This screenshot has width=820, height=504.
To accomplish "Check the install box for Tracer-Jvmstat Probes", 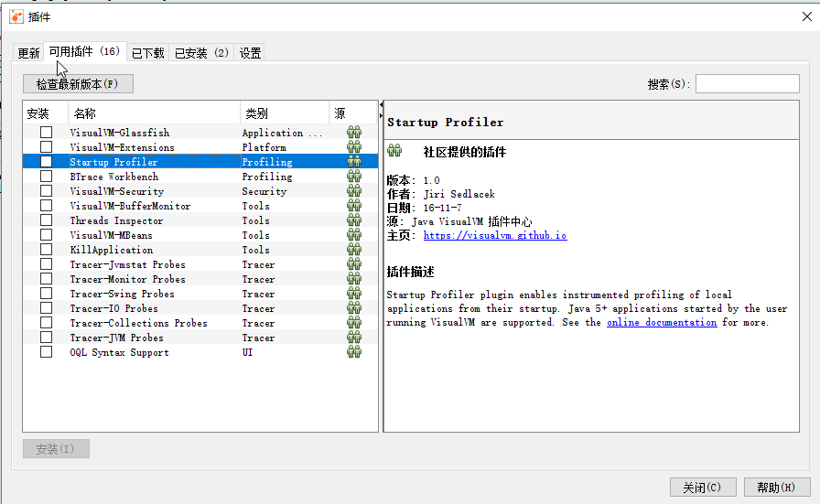I will [46, 264].
